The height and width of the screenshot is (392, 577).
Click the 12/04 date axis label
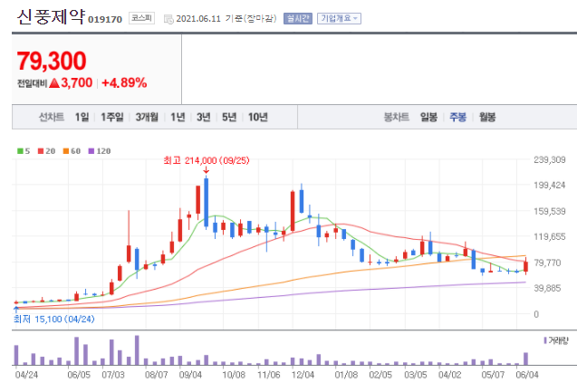[x=303, y=375]
